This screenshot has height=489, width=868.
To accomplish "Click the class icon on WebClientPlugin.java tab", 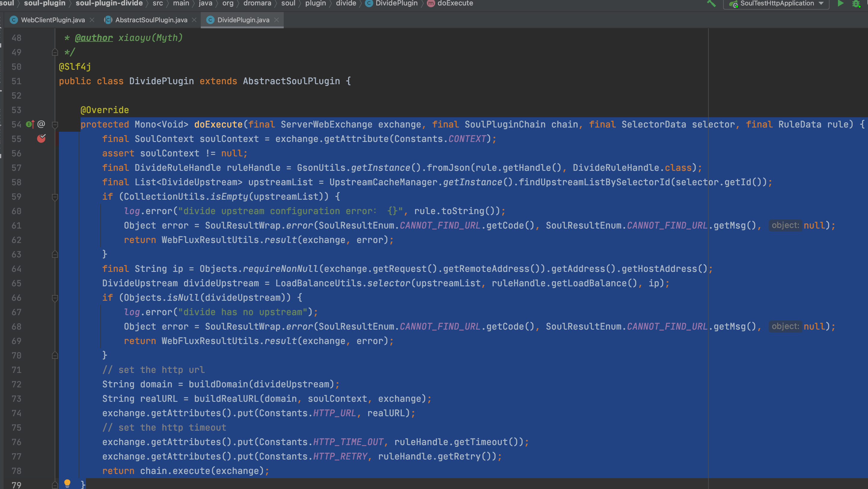I will tap(14, 20).
